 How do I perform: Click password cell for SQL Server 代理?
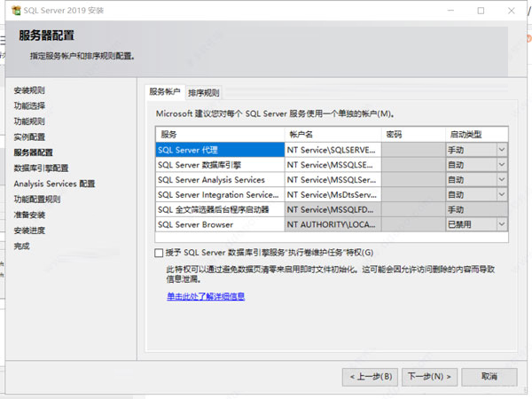(x=413, y=150)
